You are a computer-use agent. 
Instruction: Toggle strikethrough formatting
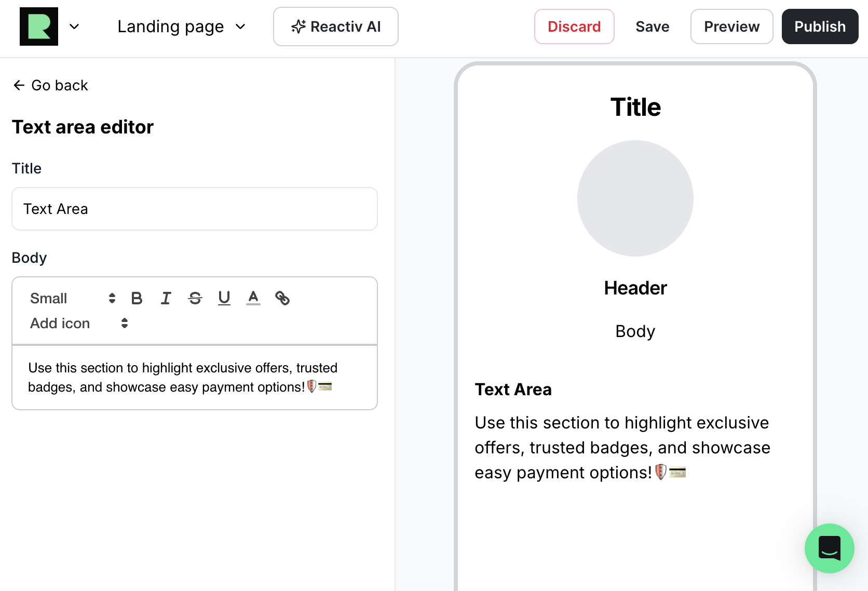(x=195, y=298)
